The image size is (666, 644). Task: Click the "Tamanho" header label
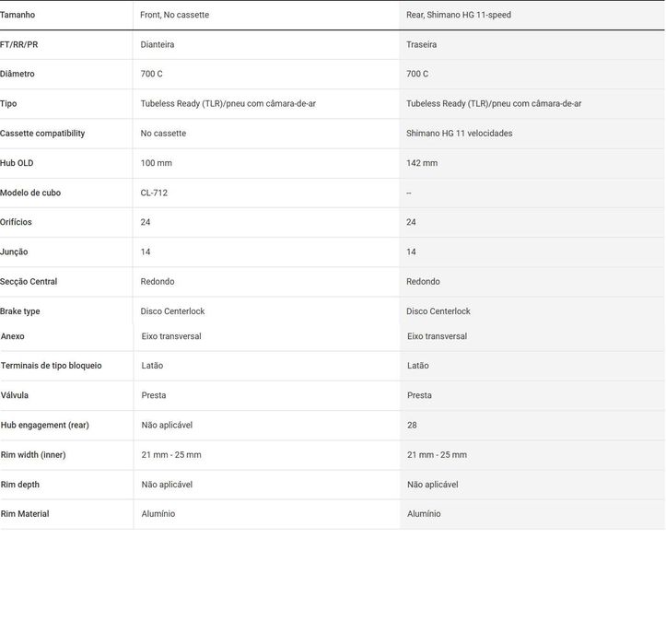(x=18, y=15)
